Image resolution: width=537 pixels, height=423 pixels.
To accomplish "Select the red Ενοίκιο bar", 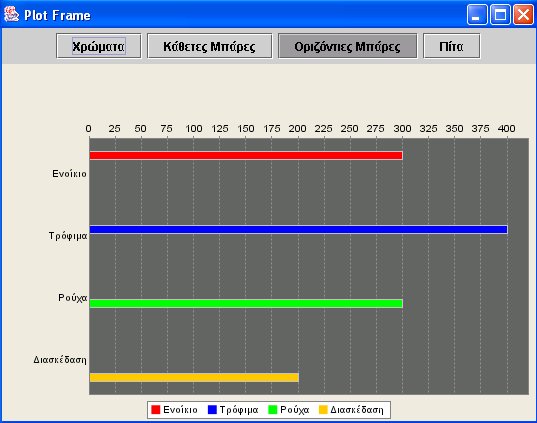I will click(246, 155).
